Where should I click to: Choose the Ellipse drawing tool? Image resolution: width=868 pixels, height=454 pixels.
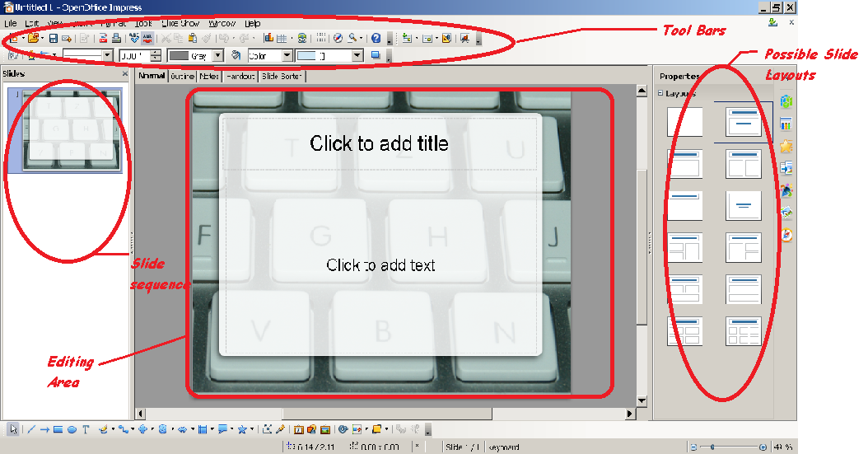click(72, 429)
